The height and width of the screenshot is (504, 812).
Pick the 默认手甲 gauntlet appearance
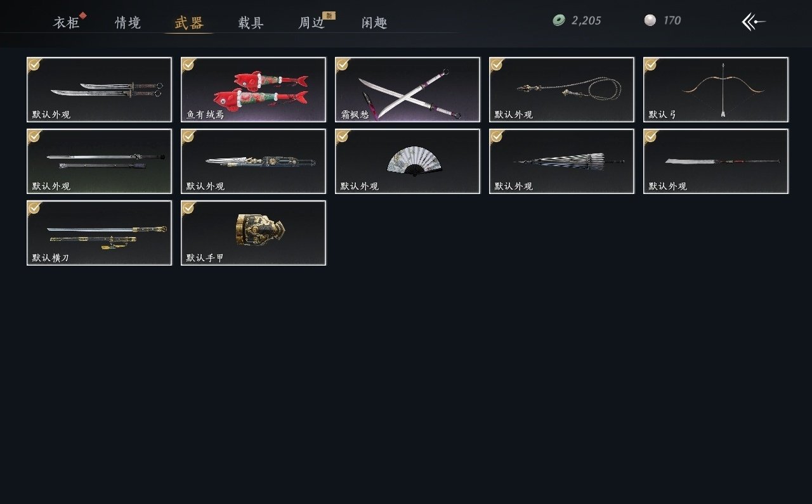point(253,233)
